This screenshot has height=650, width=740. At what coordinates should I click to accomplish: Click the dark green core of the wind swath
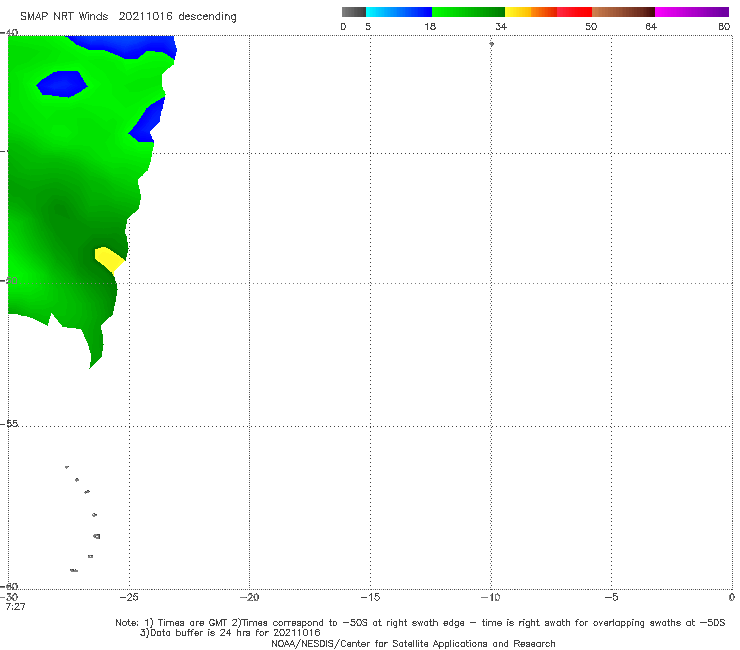click(x=59, y=209)
